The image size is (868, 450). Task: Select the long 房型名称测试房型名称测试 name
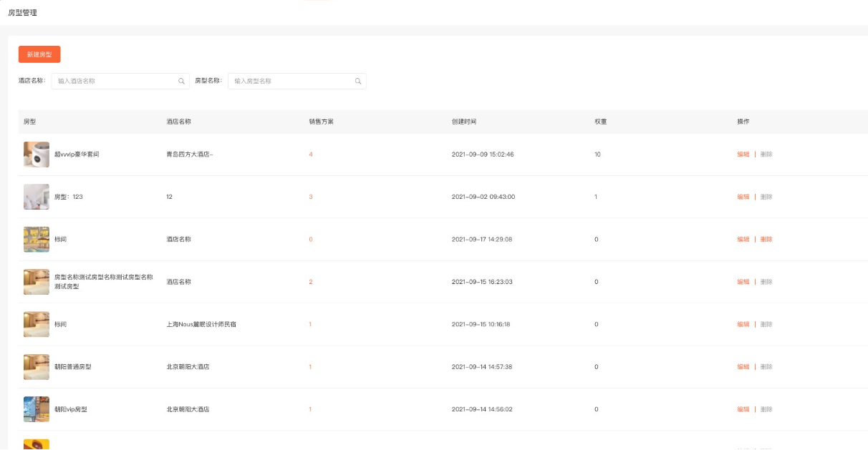(x=104, y=282)
